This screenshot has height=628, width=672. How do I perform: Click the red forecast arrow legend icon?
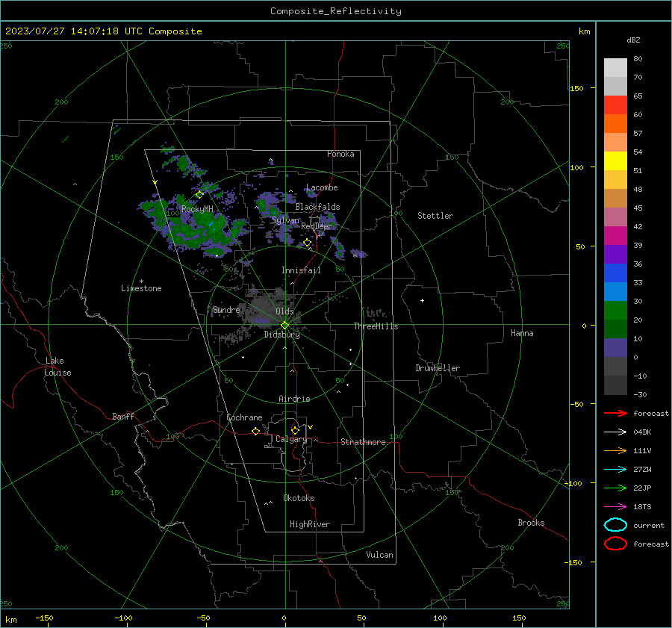[615, 413]
